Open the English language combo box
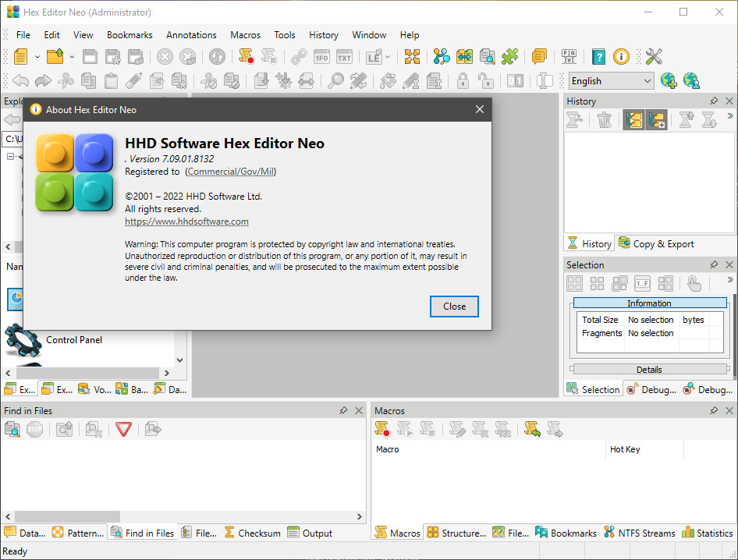Image resolution: width=738 pixels, height=560 pixels. [x=611, y=81]
